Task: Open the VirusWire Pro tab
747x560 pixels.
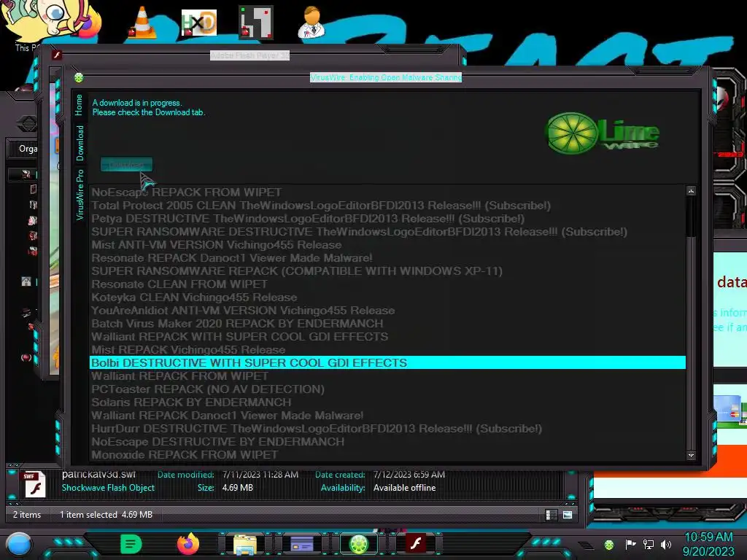Action: click(80, 194)
